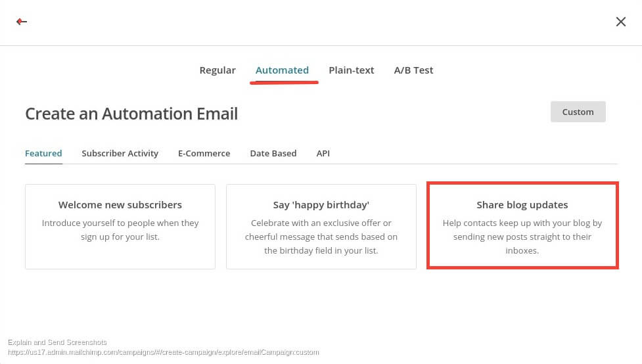Screen dimensions: 642x364
Task: Switch to the Regular campaign tab
Action: pos(218,70)
